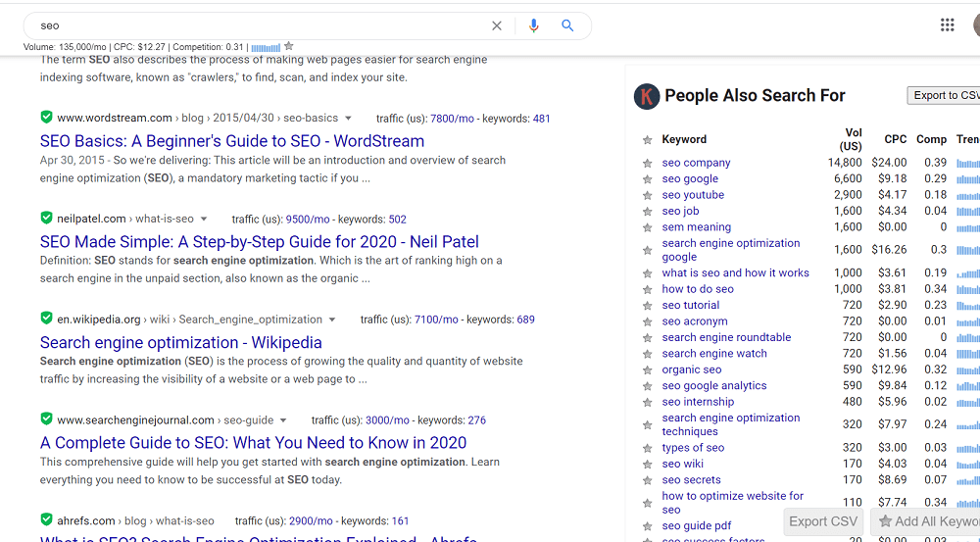Click the green shield next to neilpatel.com
Screen dimensions: 980x542
pos(46,218)
